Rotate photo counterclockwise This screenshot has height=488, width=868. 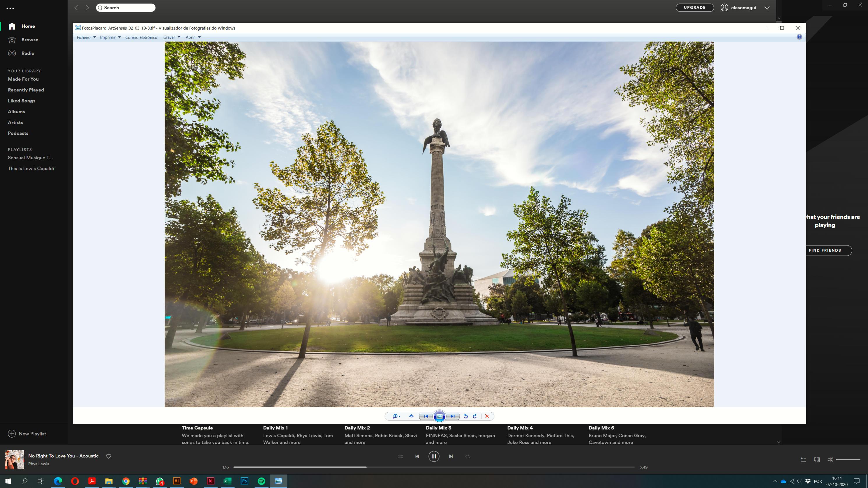466,416
